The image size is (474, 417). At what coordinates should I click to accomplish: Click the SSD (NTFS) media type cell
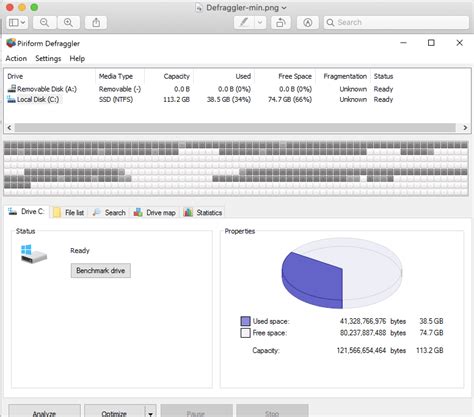point(116,99)
